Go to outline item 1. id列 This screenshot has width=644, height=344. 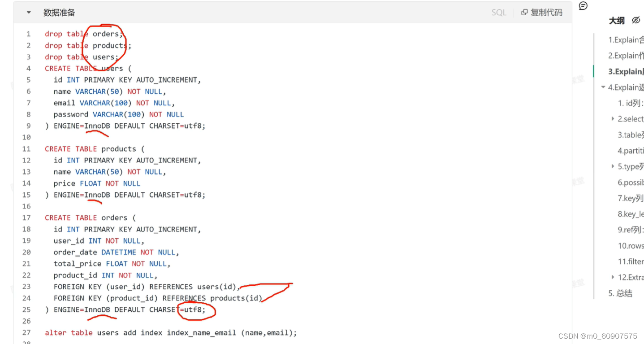click(631, 103)
